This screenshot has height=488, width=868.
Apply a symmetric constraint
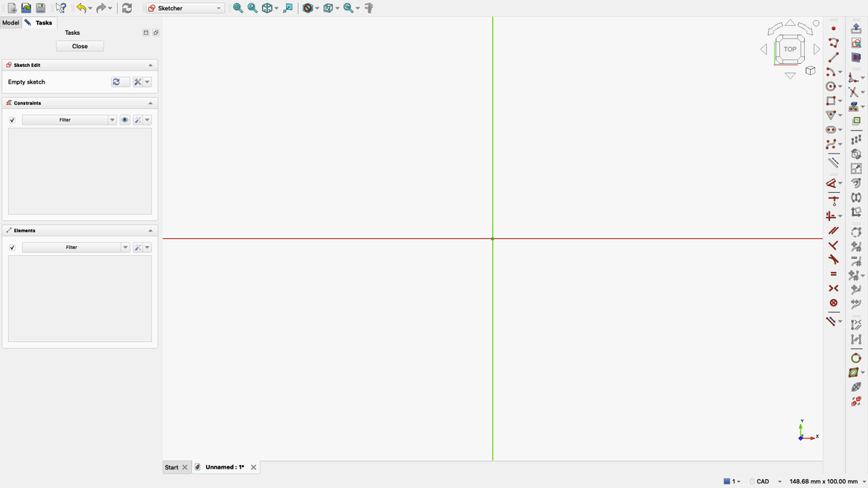(x=833, y=288)
